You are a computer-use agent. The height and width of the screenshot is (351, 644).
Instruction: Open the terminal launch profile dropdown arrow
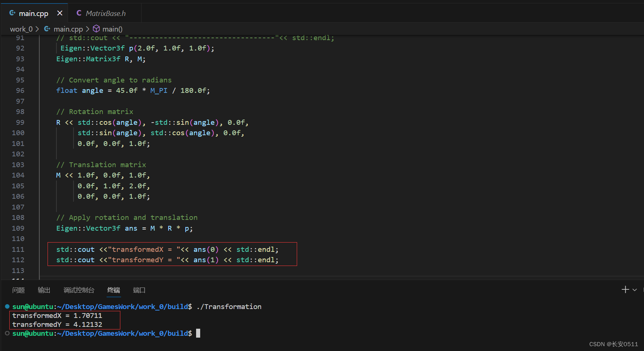tap(635, 290)
